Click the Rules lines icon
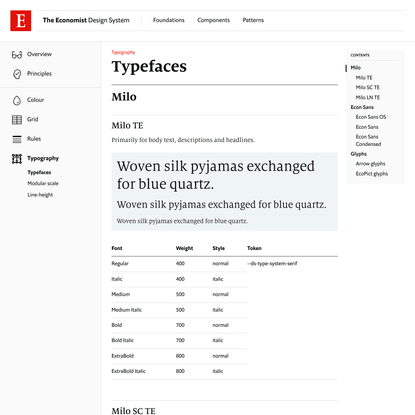The height and width of the screenshot is (415, 415). pyautogui.click(x=17, y=139)
